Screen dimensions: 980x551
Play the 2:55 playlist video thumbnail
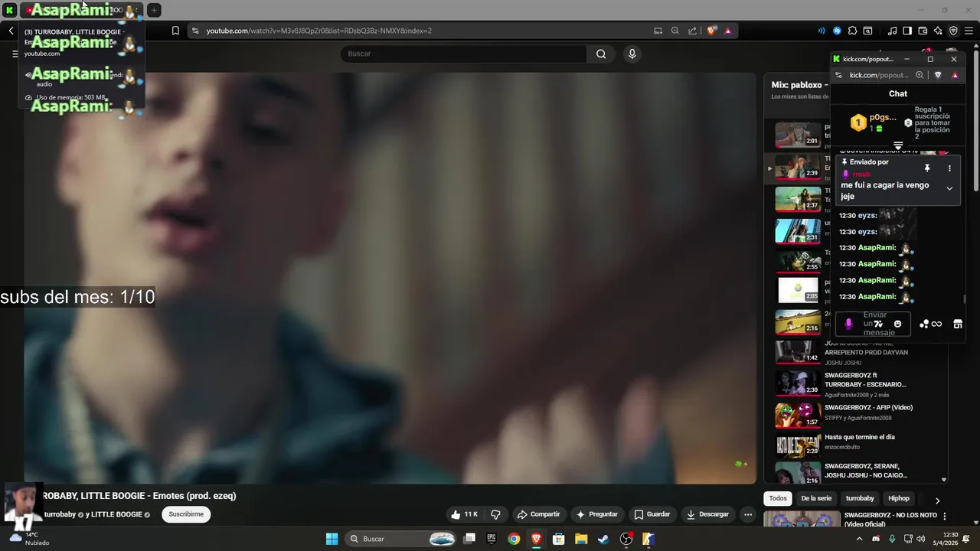[x=798, y=261]
